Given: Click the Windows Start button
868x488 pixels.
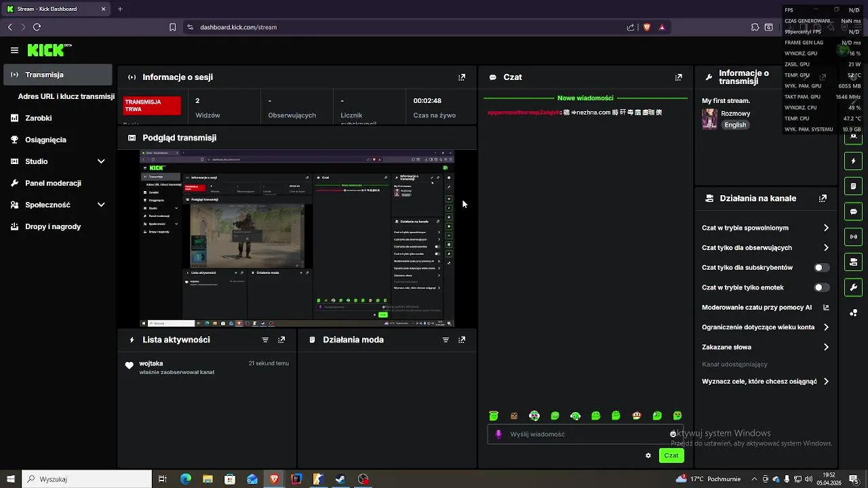Looking at the screenshot, I should point(10,479).
